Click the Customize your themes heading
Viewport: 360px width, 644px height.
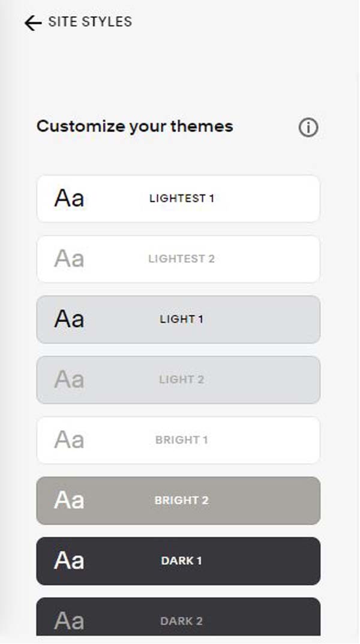coord(135,127)
